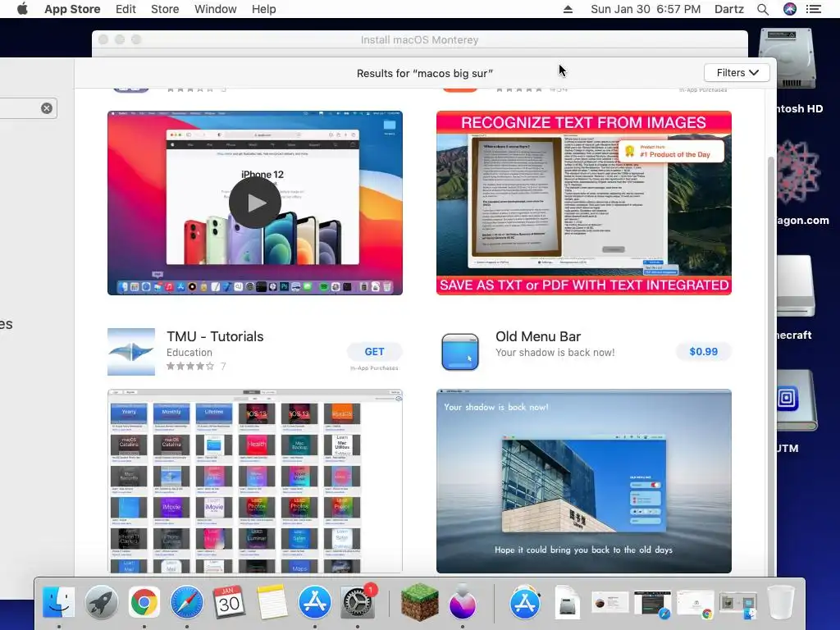Click the Install macOS Monterey window title
Viewport: 840px width, 630px height.
(419, 40)
